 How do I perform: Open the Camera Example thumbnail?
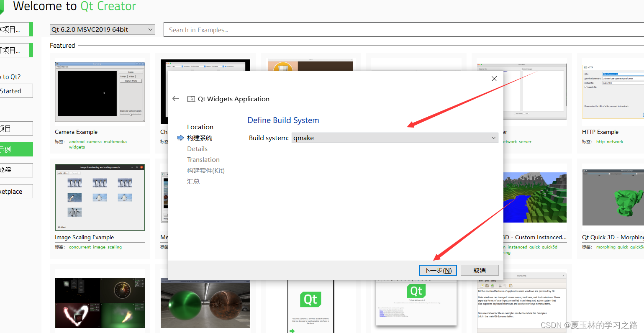100,92
